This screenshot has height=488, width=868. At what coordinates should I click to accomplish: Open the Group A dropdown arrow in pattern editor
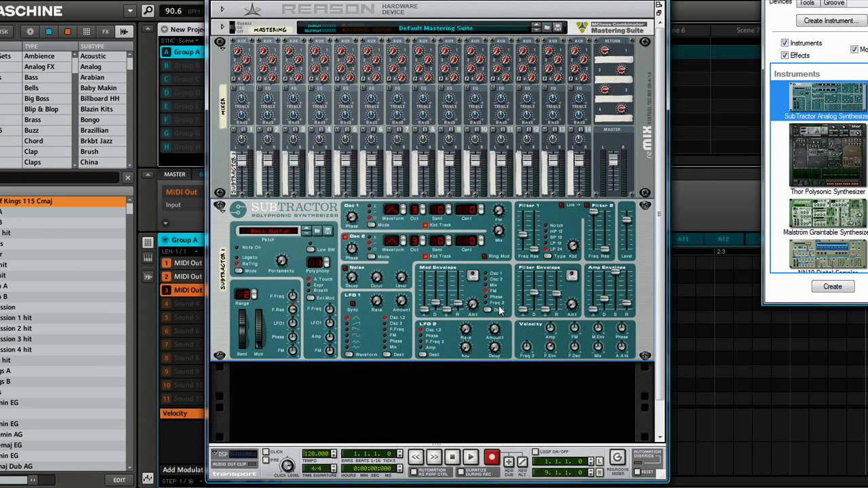coord(165,240)
